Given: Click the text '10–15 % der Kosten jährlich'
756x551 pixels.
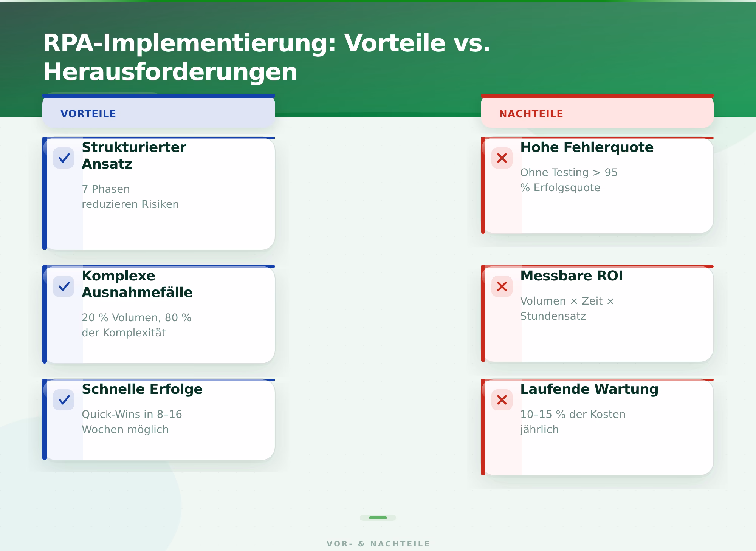Looking at the screenshot, I should (573, 422).
